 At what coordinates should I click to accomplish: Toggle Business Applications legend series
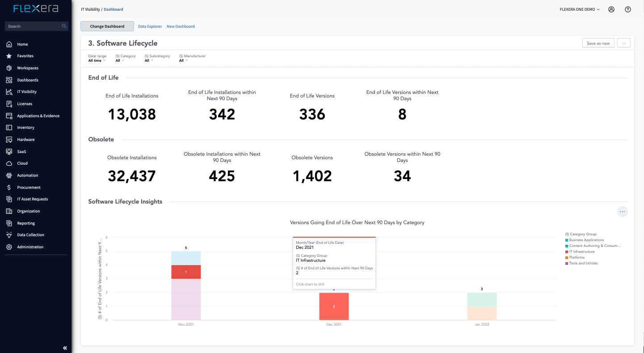tap(586, 240)
